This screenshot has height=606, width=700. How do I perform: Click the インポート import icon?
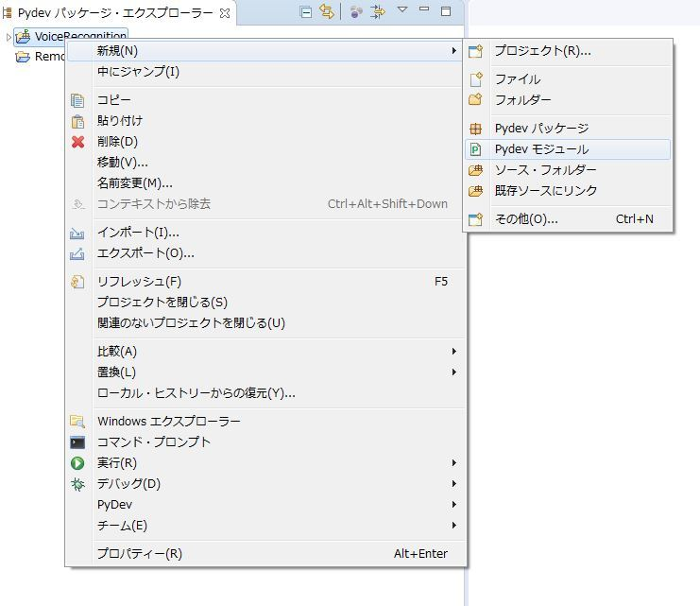77,233
